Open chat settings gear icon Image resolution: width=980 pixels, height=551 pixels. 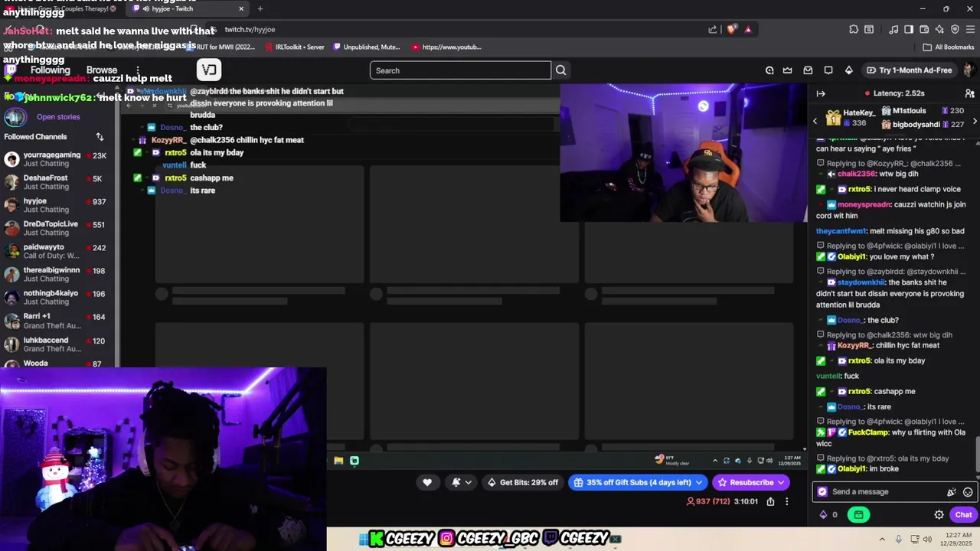939,515
